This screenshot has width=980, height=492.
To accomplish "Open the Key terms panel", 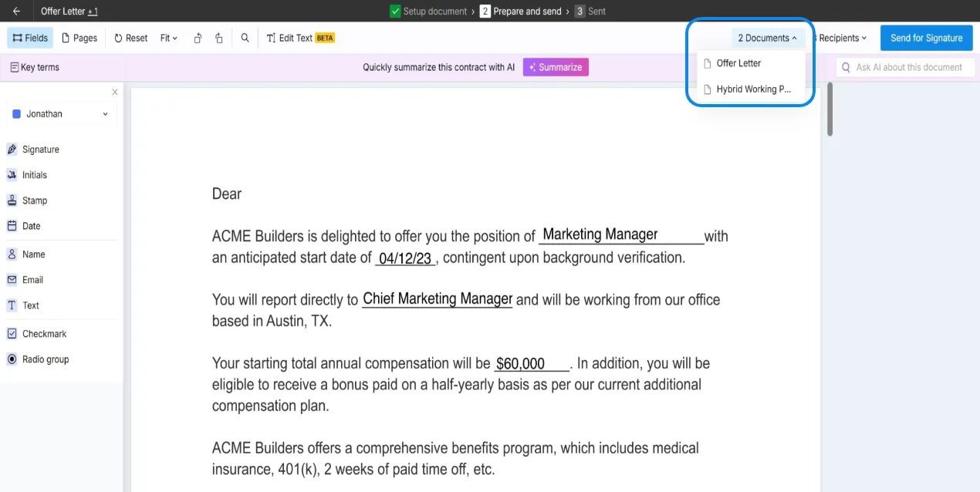I will (35, 67).
